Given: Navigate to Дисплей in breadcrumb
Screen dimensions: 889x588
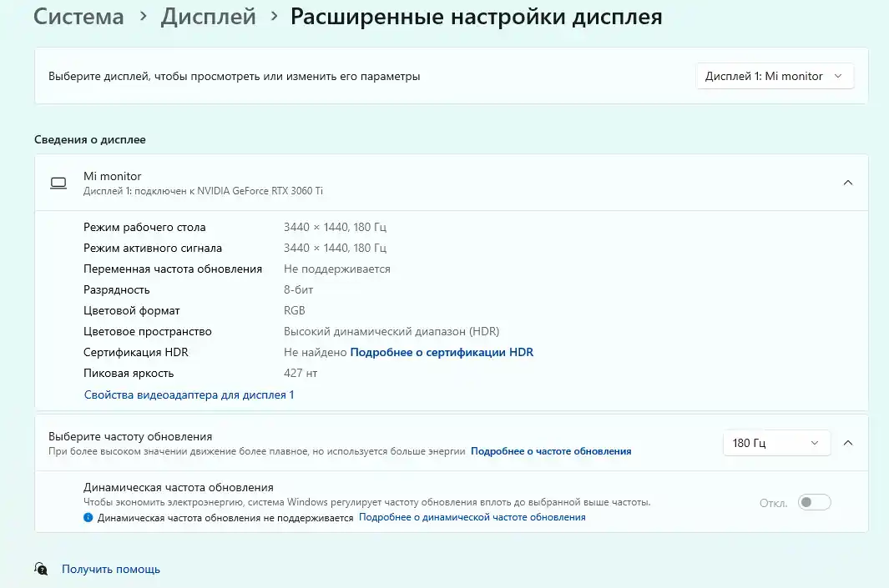Looking at the screenshot, I should coord(208,17).
